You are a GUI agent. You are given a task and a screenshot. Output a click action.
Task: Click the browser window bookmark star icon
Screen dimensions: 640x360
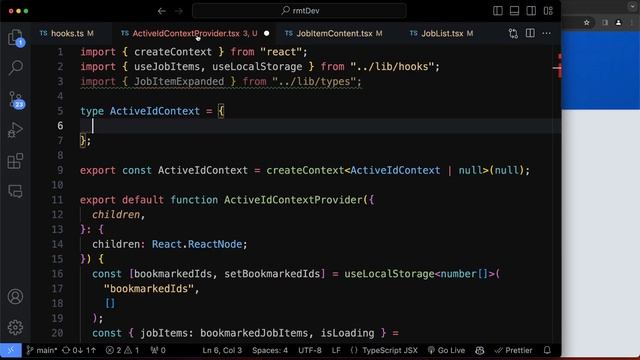pyautogui.click(x=587, y=22)
